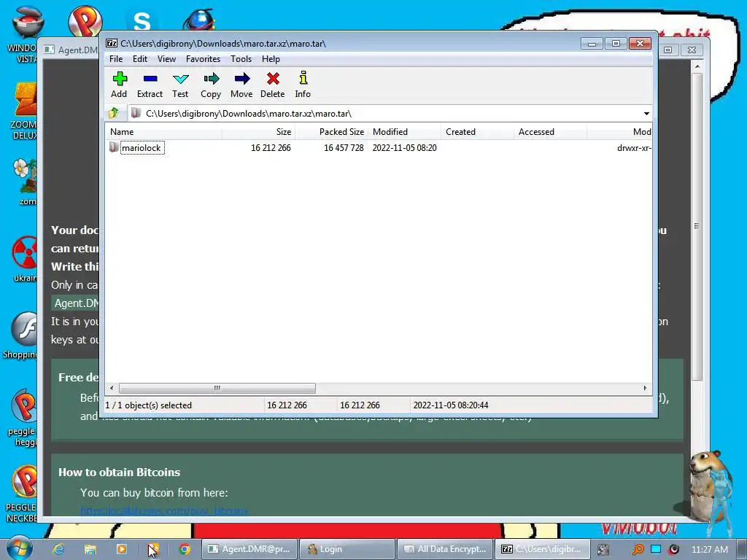Viewport: 747px width, 560px height.
Task: Open the radiation ukraine desktop icon
Action: pos(25,259)
